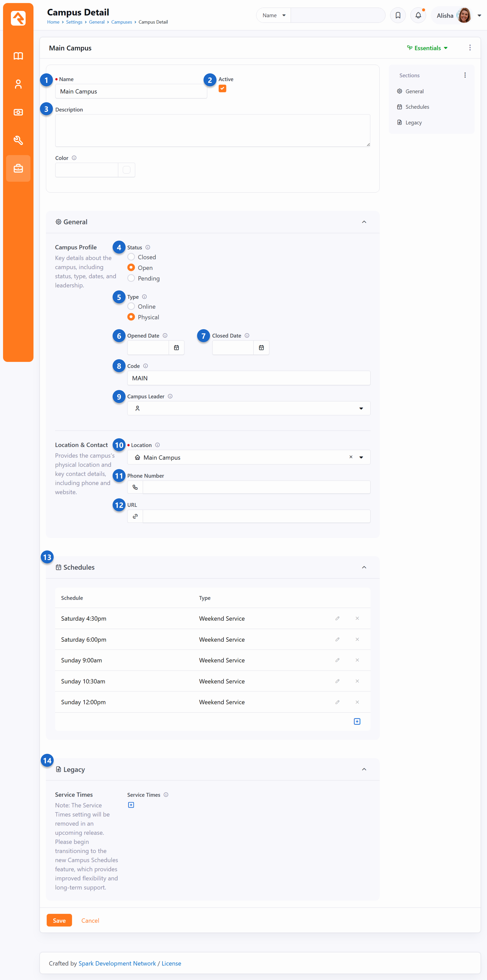
Task: Open the notifications bell
Action: click(x=418, y=16)
